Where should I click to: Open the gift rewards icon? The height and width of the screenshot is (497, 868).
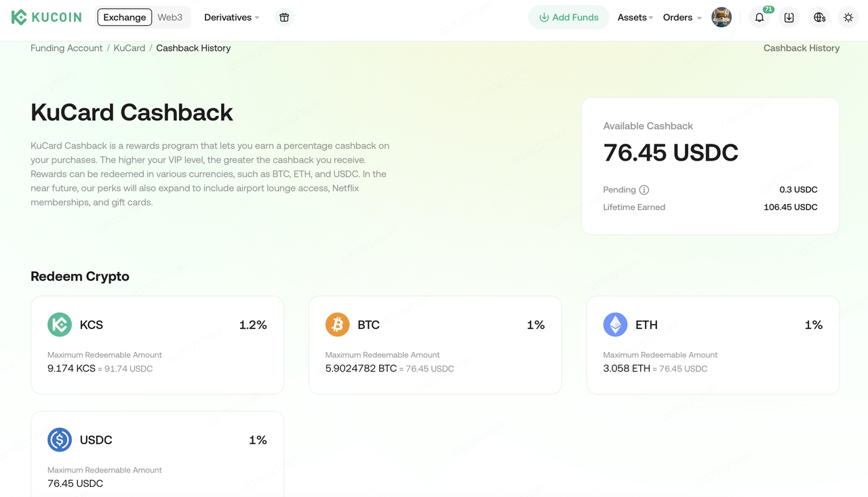(284, 18)
